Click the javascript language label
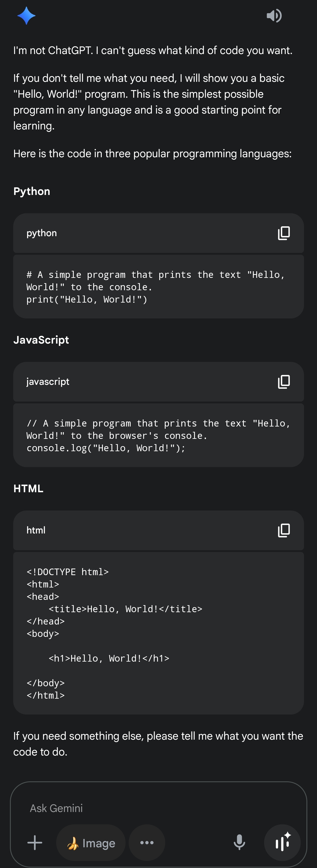 click(x=48, y=382)
